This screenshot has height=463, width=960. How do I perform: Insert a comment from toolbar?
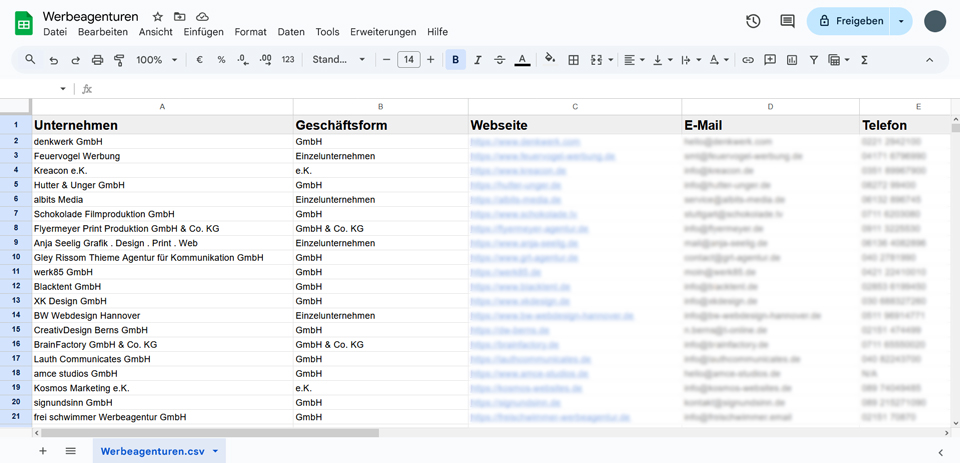pos(770,60)
